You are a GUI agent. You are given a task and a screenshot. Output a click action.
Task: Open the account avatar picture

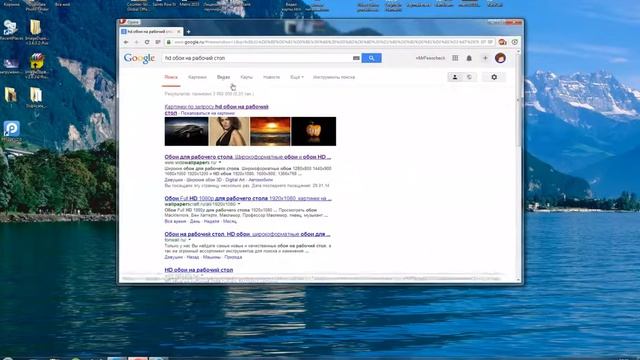(x=500, y=58)
